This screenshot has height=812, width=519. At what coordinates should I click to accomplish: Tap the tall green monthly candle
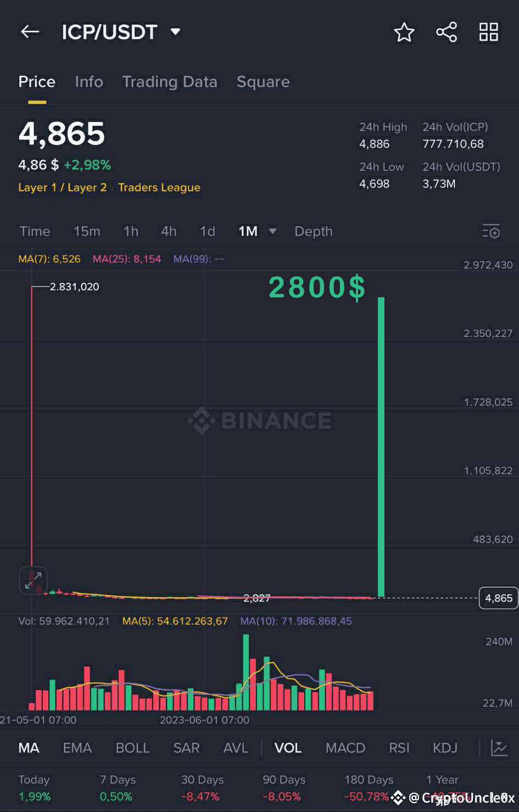(x=381, y=447)
